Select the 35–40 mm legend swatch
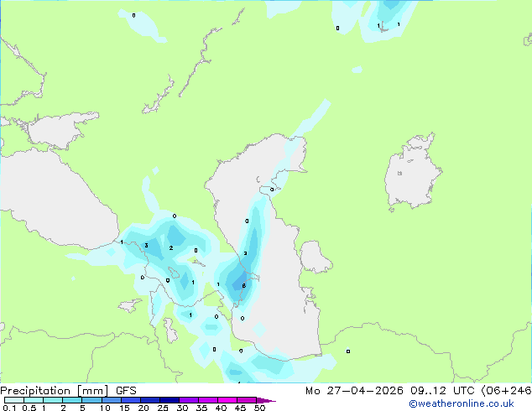Image resolution: width=532 pixels, height=411 pixels. click(x=208, y=400)
